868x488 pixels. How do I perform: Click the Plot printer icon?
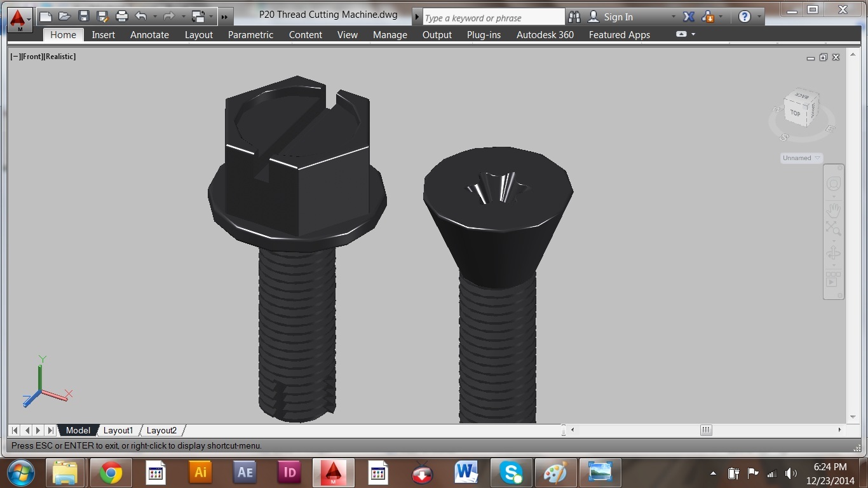click(x=122, y=17)
